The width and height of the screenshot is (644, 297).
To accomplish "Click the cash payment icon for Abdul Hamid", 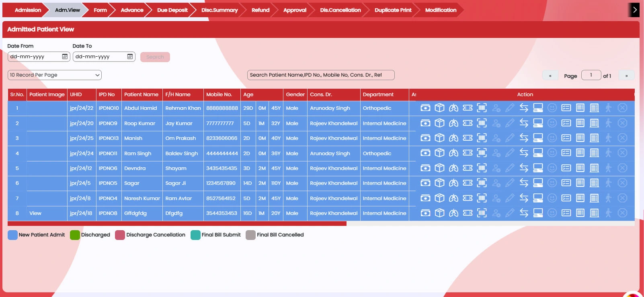I will click(x=425, y=108).
